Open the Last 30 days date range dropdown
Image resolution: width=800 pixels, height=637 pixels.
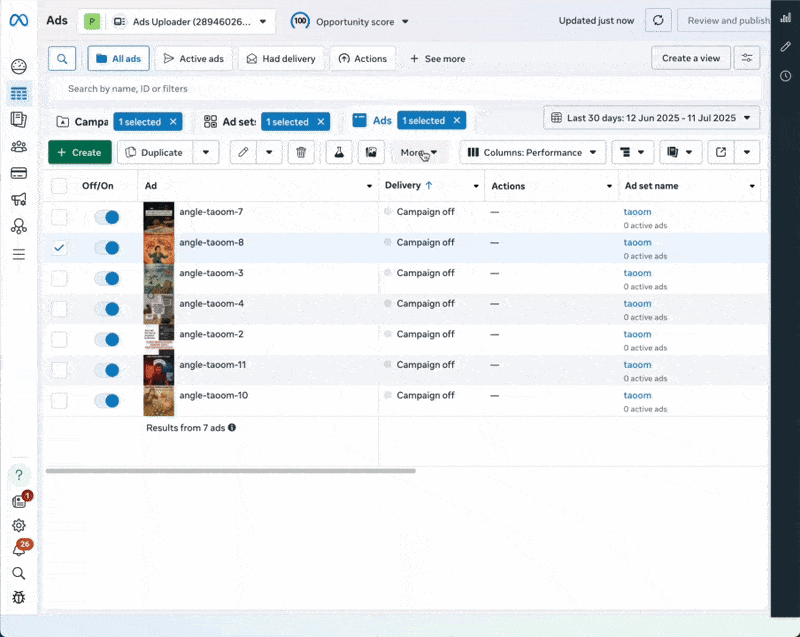pyautogui.click(x=651, y=117)
